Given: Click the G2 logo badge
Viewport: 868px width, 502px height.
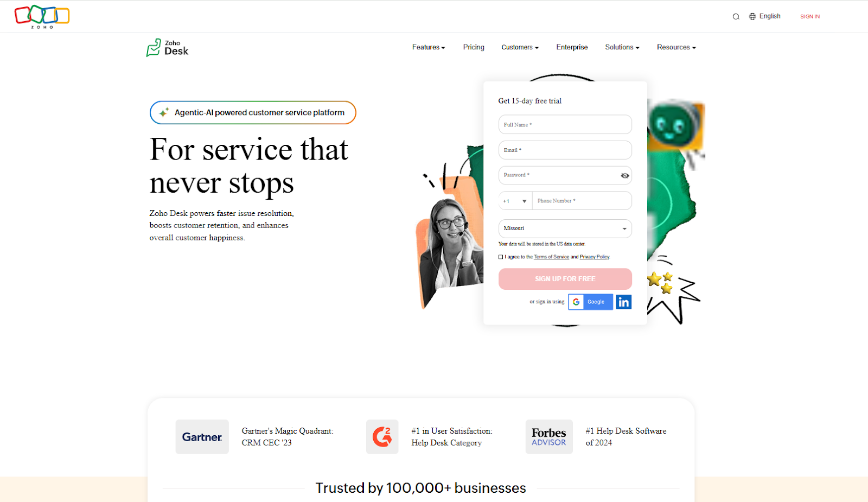Looking at the screenshot, I should coord(382,437).
